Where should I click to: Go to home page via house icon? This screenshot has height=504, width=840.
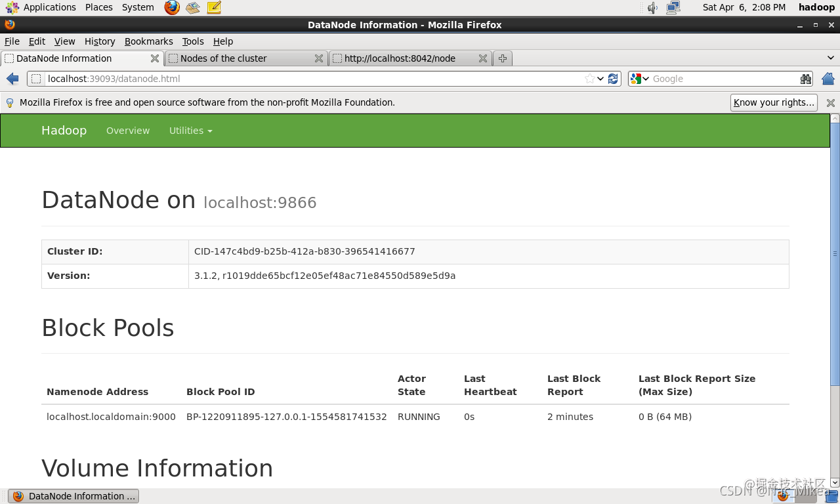(x=828, y=79)
